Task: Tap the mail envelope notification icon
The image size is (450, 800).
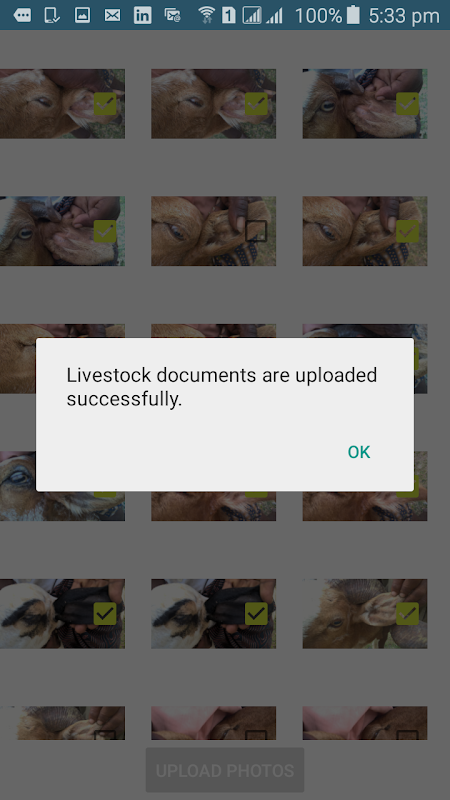Action: (x=112, y=15)
